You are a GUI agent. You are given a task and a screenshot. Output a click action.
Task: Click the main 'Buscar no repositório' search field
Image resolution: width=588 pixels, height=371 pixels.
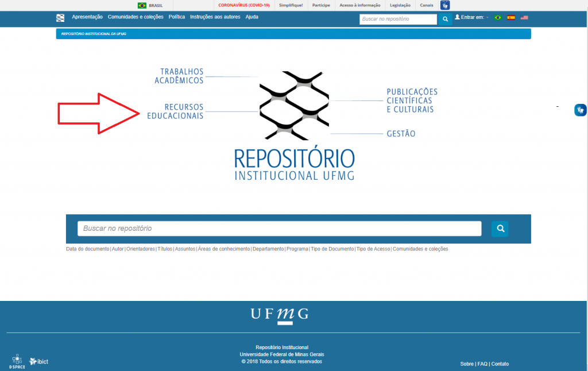(x=279, y=229)
